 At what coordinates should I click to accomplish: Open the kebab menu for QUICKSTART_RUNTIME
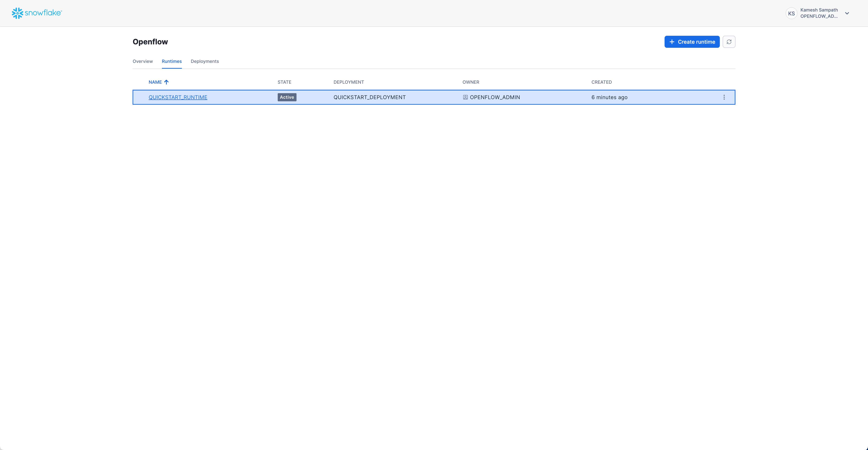[724, 97]
